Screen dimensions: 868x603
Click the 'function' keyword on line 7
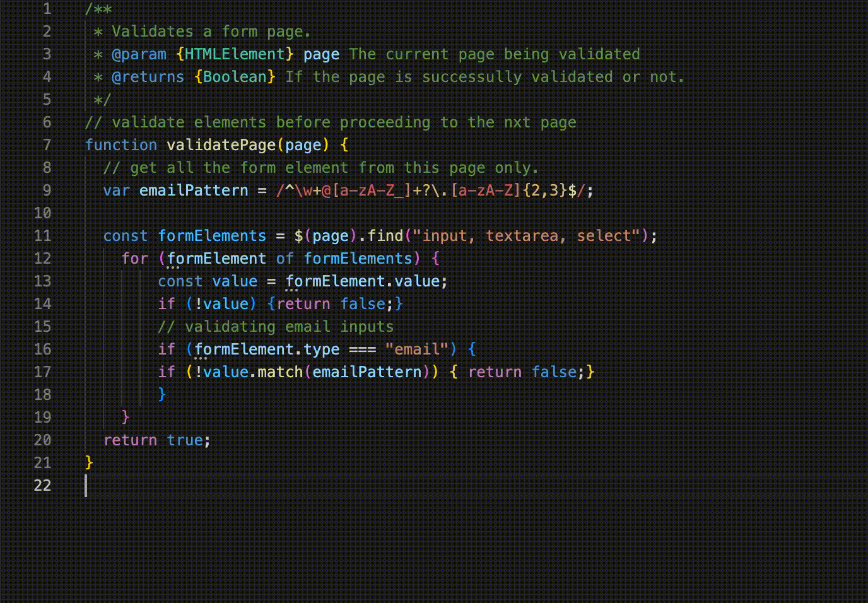tap(121, 145)
